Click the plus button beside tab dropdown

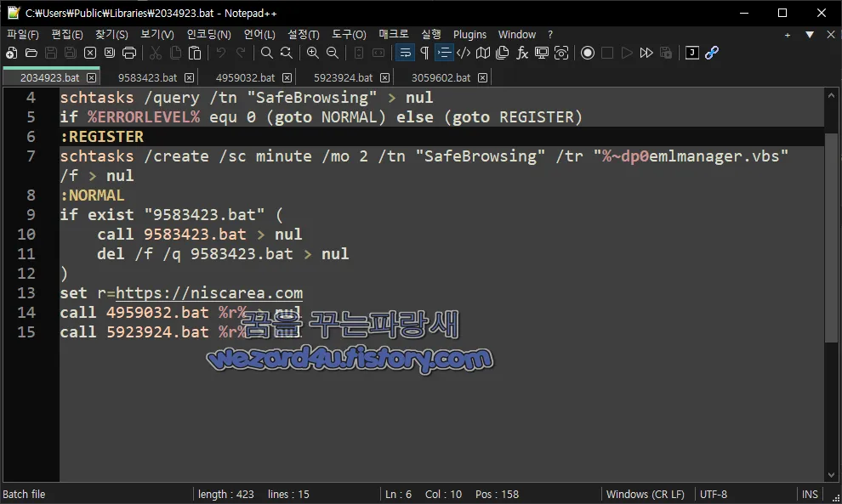(x=788, y=35)
